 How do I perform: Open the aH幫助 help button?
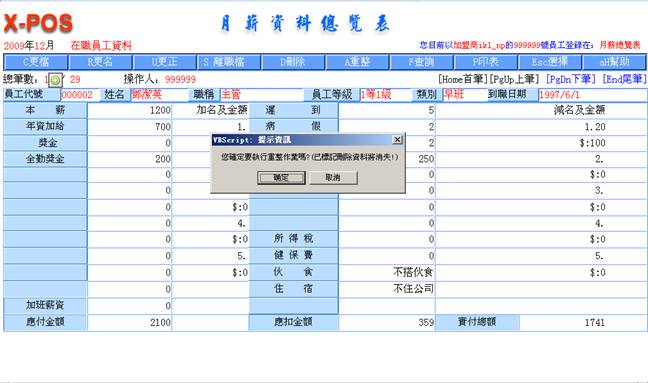tap(614, 62)
